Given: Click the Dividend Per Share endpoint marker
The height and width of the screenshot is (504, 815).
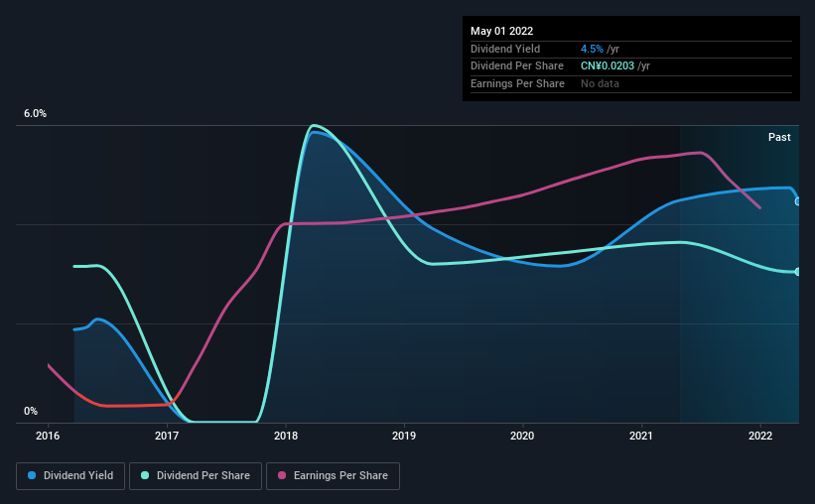Looking at the screenshot, I should coord(798,272).
